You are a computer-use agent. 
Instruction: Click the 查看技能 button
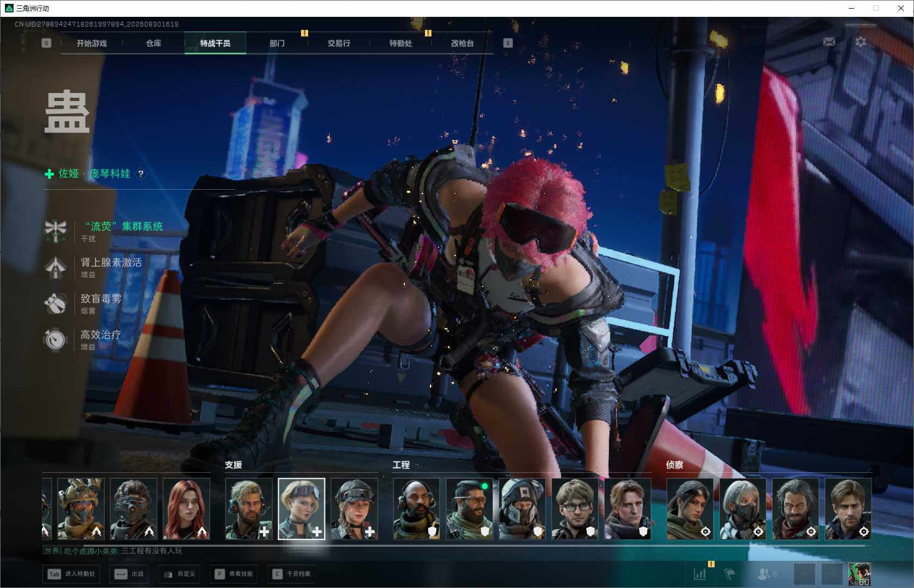coord(233,574)
